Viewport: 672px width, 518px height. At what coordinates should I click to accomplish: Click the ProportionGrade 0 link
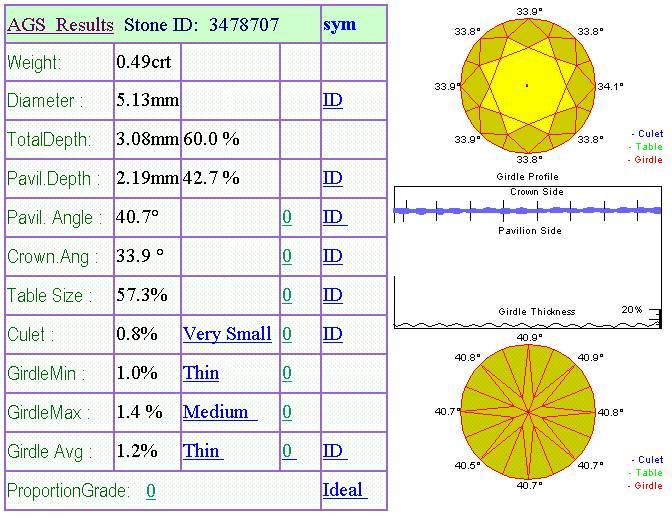pyautogui.click(x=150, y=491)
